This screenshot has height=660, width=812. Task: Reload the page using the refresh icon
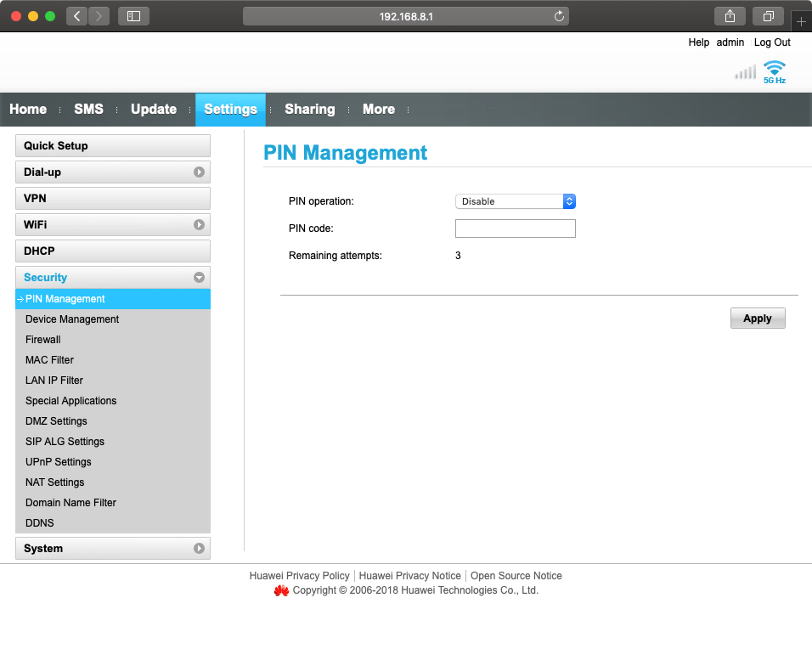[x=559, y=15]
